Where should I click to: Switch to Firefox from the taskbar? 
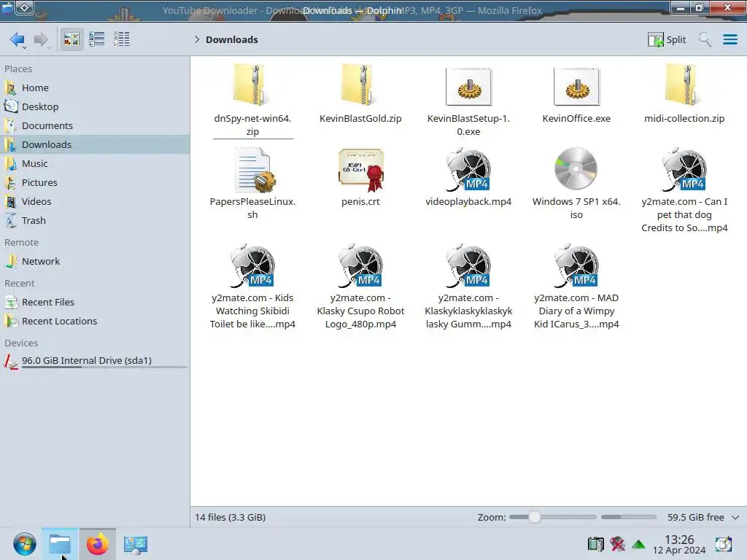click(x=97, y=544)
